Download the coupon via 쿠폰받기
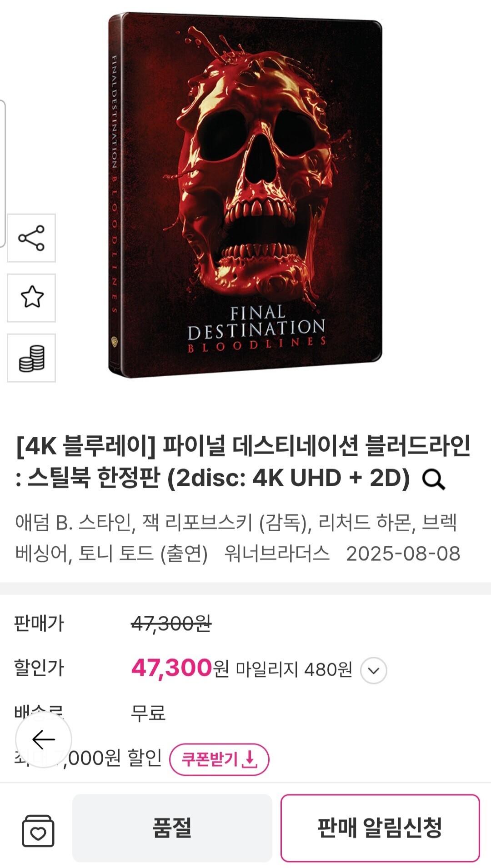This screenshot has width=491, height=868. coord(219,759)
